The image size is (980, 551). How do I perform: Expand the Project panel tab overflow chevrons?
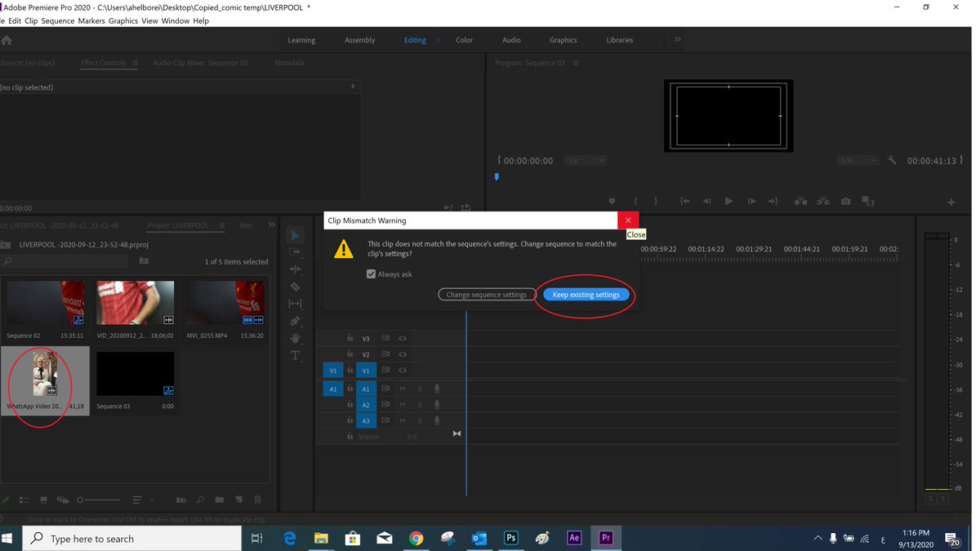272,225
